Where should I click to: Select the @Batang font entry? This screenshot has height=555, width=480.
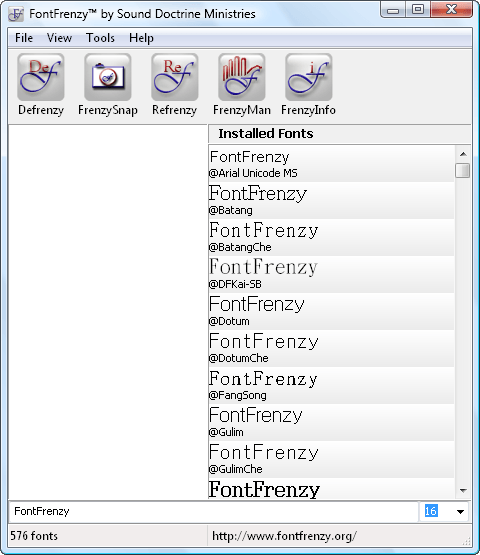pyautogui.click(x=331, y=200)
